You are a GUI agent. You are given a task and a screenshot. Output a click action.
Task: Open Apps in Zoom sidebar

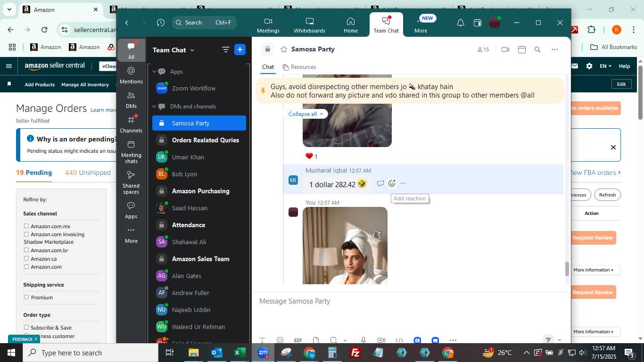[131, 210]
